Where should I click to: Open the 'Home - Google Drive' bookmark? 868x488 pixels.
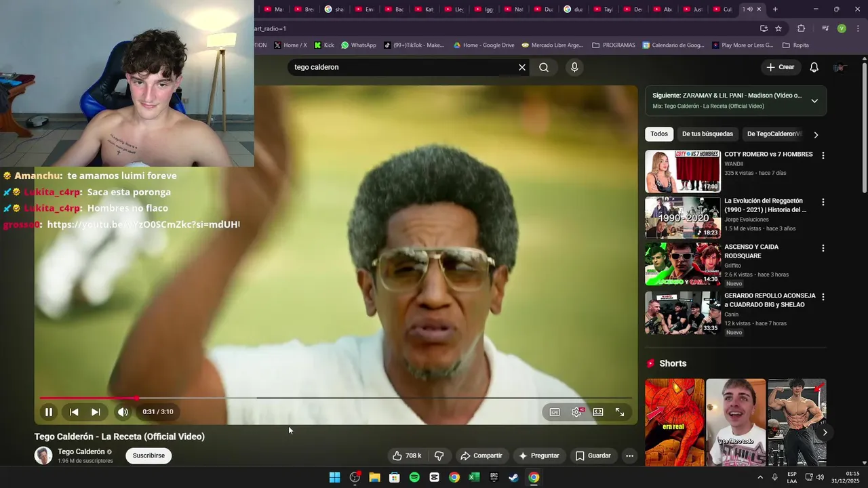point(484,45)
